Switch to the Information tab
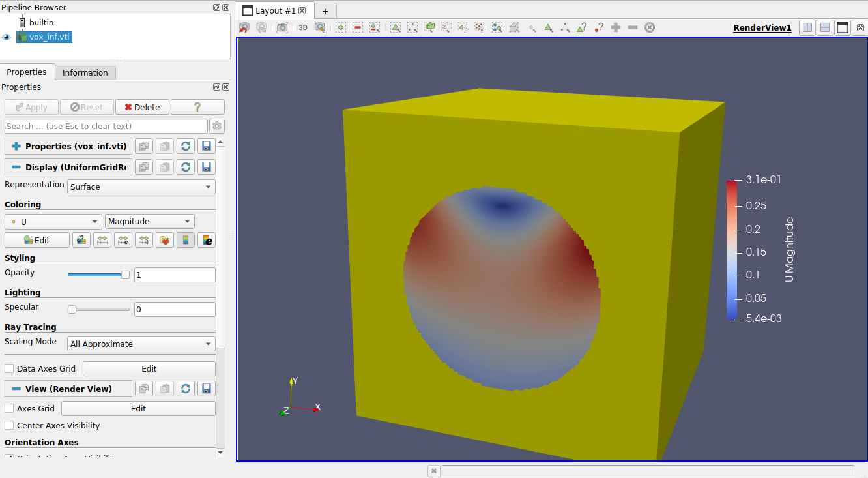 (x=85, y=72)
